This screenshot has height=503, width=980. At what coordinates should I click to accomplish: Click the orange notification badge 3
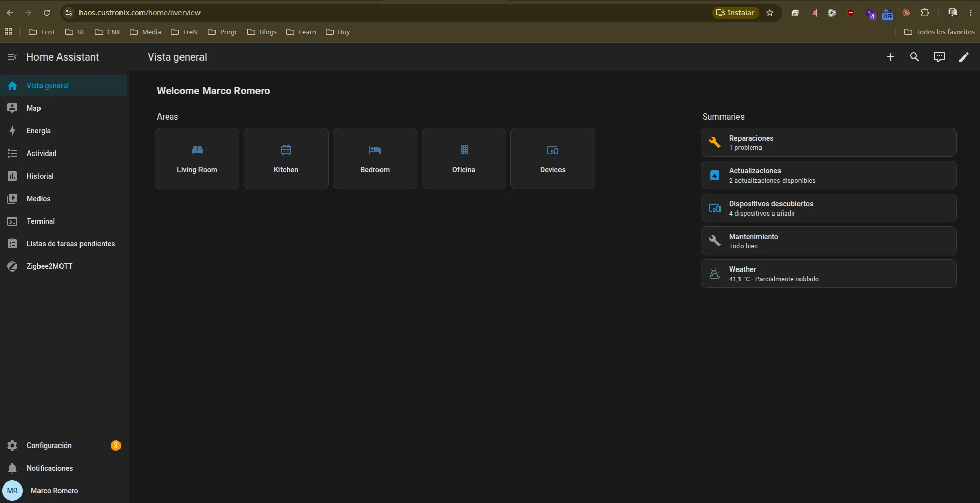click(x=116, y=446)
